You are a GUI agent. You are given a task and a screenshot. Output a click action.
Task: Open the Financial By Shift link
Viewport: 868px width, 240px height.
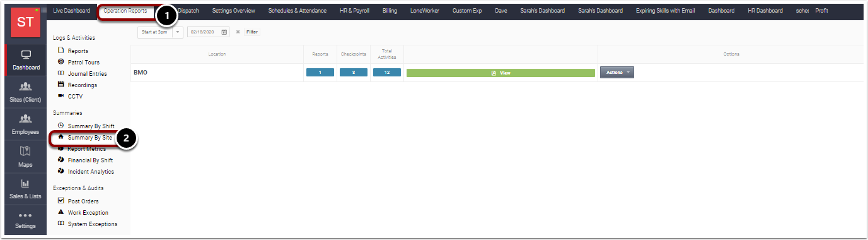pyautogui.click(x=91, y=160)
